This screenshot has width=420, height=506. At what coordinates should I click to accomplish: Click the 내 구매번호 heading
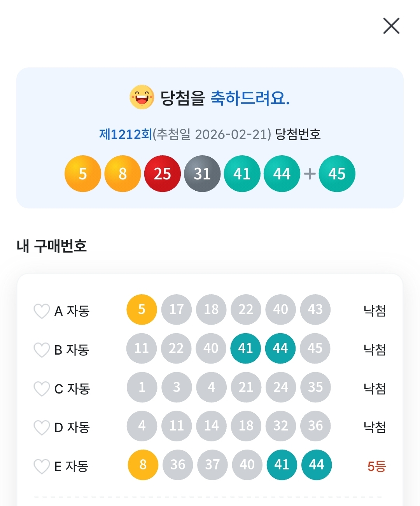pyautogui.click(x=52, y=246)
